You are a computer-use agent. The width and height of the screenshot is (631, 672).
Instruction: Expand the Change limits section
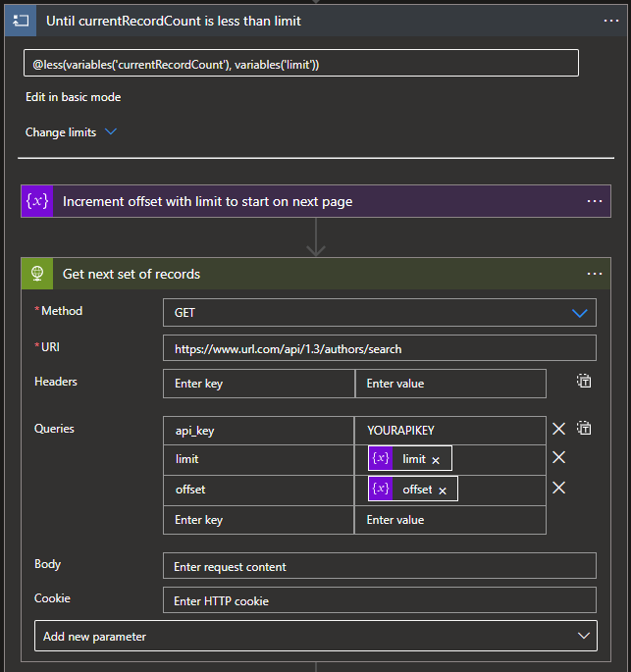pos(71,132)
